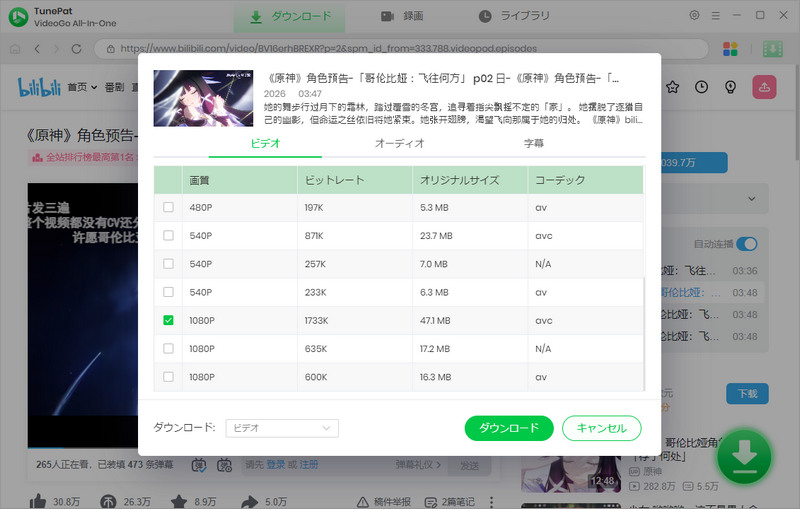The image size is (800, 509).
Task: Open the 2篇笔记 notes link
Action: [449, 502]
